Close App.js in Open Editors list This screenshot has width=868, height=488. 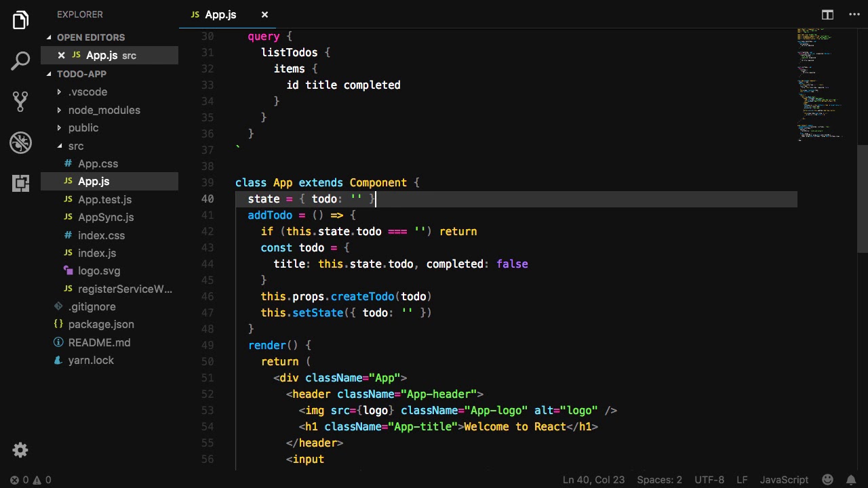pos(61,56)
